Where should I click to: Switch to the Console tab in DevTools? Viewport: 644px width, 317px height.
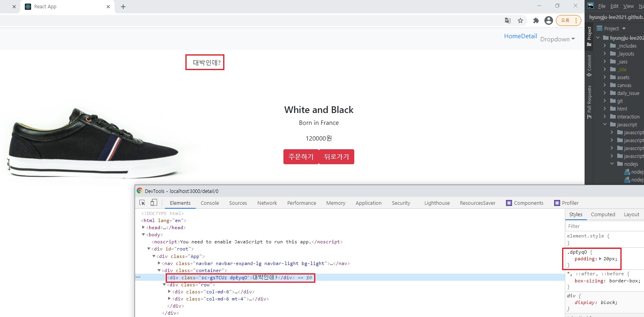[210, 203]
